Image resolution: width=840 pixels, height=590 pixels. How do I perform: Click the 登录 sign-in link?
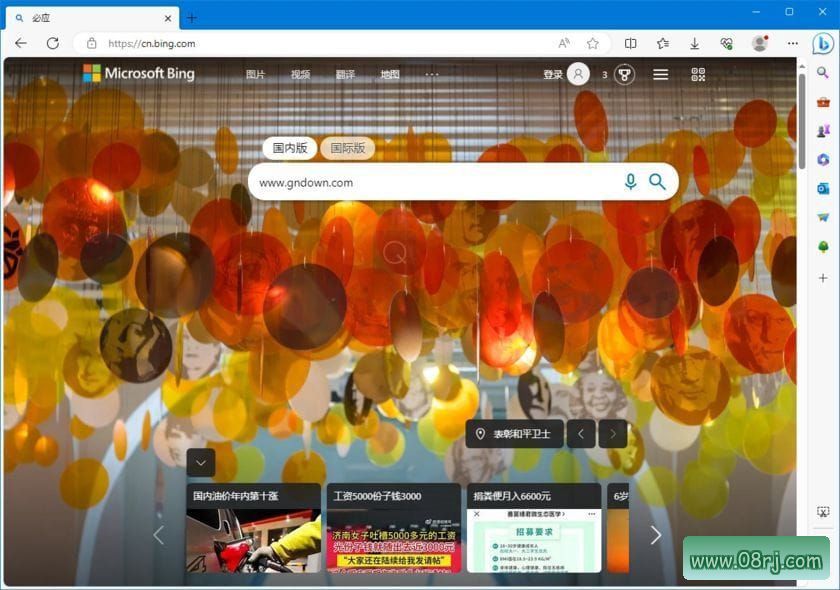553,74
